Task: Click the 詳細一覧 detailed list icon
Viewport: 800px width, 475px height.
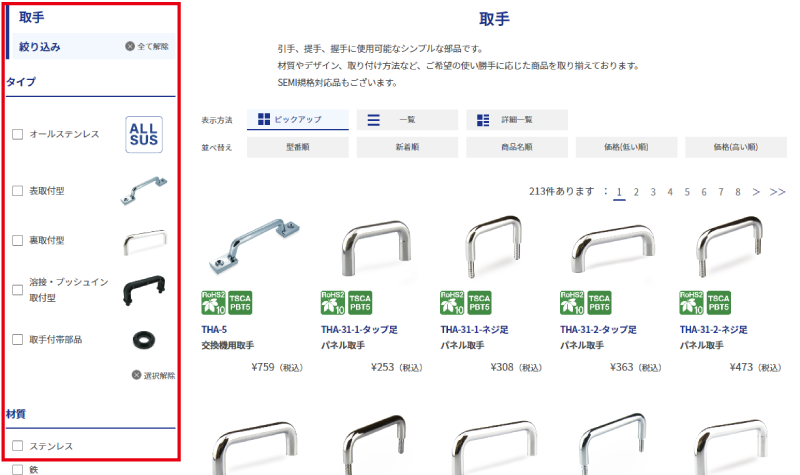Action: click(x=483, y=120)
